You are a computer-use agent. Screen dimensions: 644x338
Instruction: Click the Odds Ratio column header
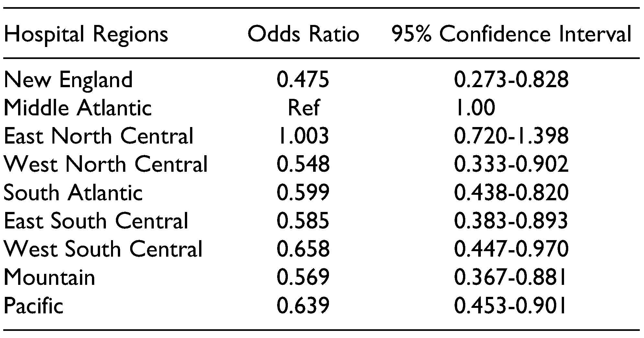pos(303,34)
